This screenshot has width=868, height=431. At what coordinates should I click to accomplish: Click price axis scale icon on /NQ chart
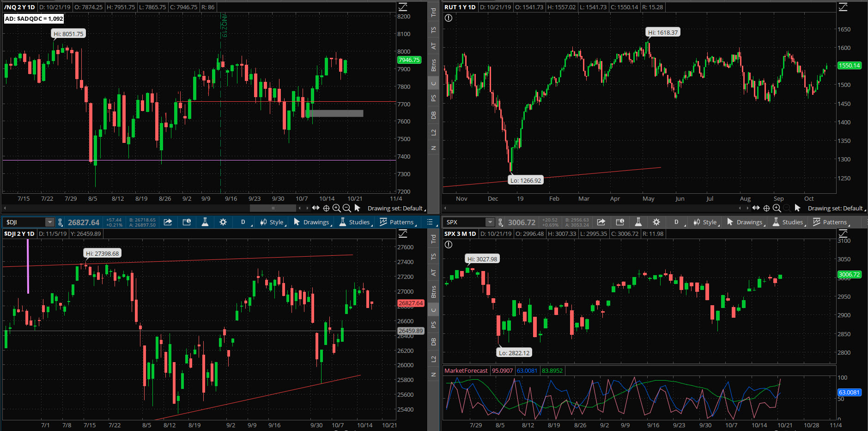click(x=403, y=7)
